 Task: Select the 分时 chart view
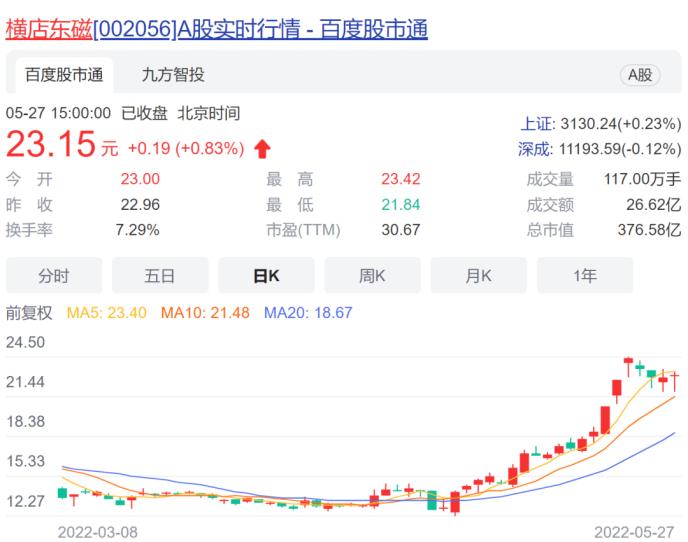point(54,276)
